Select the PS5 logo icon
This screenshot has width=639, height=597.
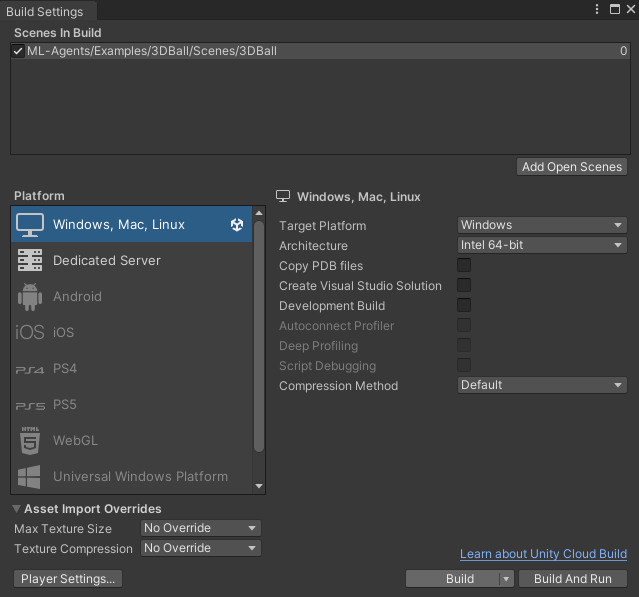[30, 405]
